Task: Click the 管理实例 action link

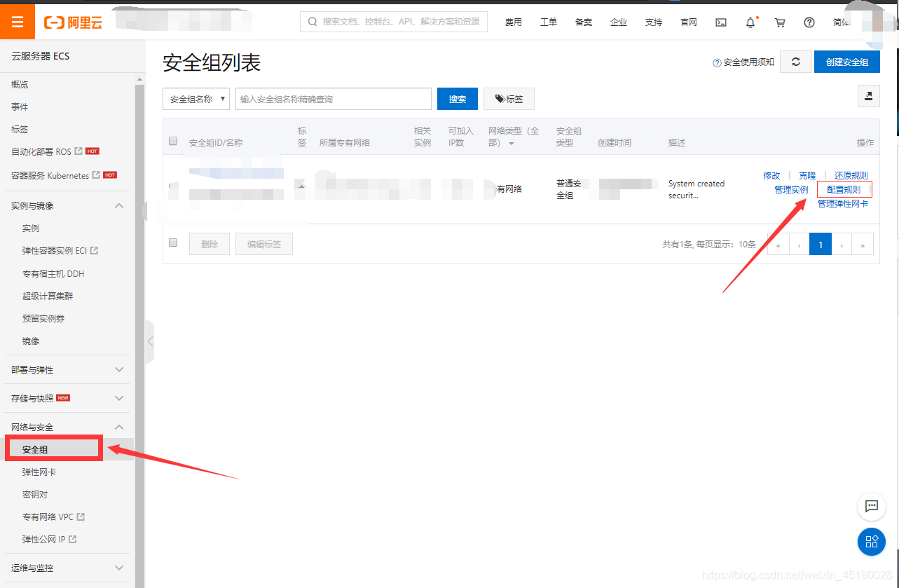Action: [x=791, y=189]
